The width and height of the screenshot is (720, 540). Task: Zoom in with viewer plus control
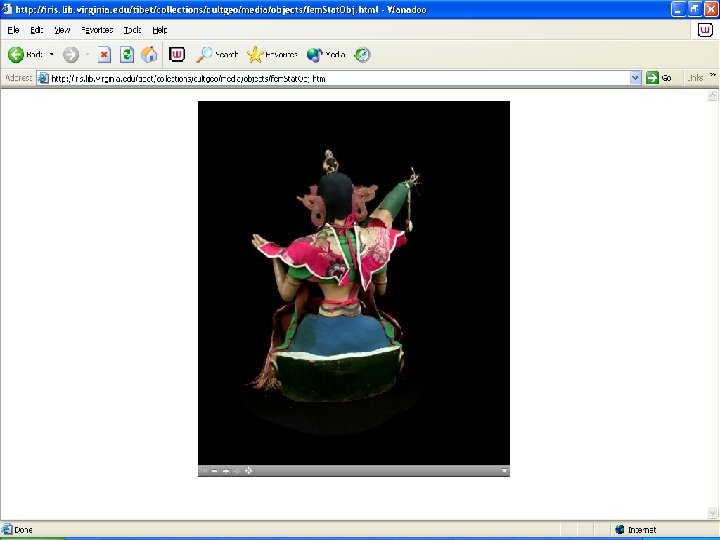click(x=226, y=471)
